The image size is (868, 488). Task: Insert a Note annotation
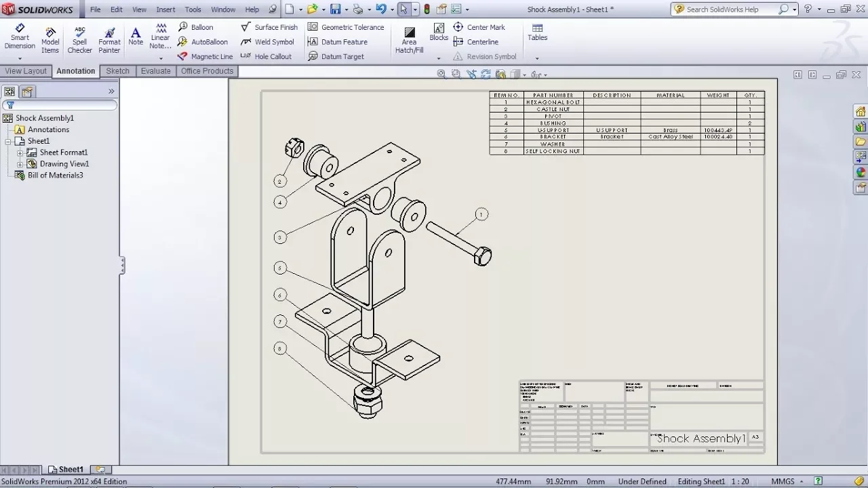pyautogui.click(x=136, y=37)
